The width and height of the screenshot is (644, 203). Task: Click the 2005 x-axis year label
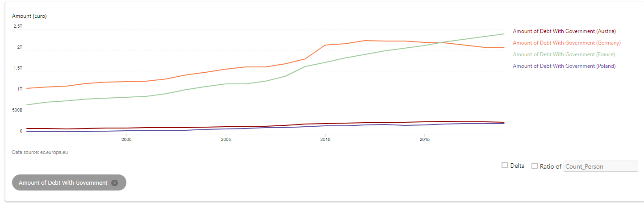(226, 140)
